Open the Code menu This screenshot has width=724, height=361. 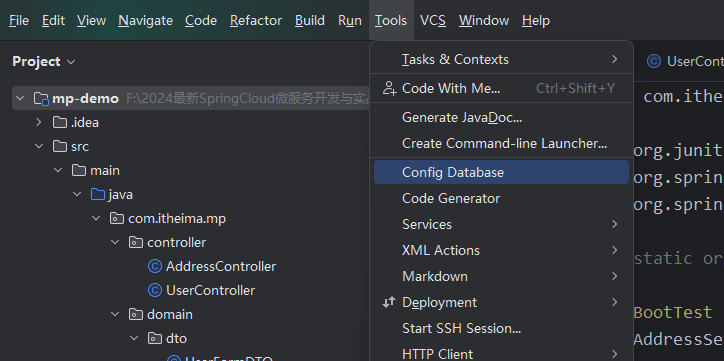coord(201,21)
